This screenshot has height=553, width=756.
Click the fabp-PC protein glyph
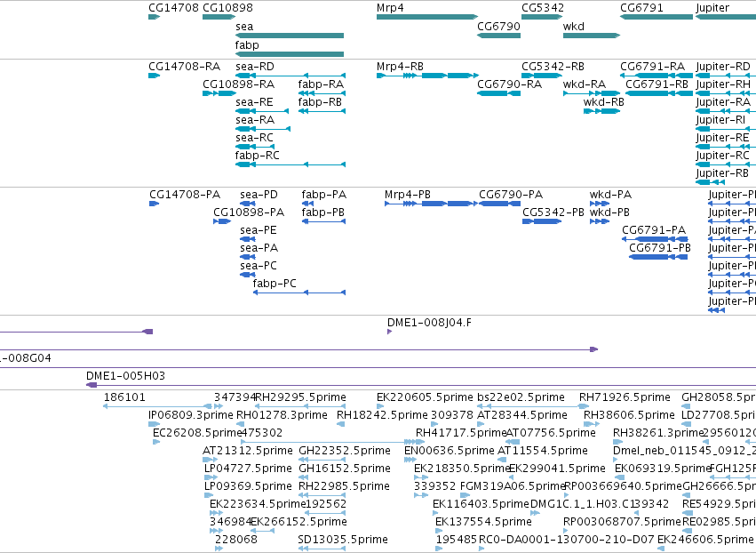pyautogui.click(x=299, y=293)
